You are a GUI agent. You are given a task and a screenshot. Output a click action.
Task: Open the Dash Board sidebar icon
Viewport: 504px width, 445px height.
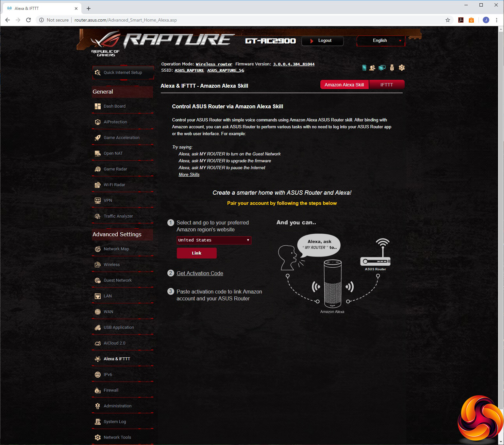(x=97, y=106)
